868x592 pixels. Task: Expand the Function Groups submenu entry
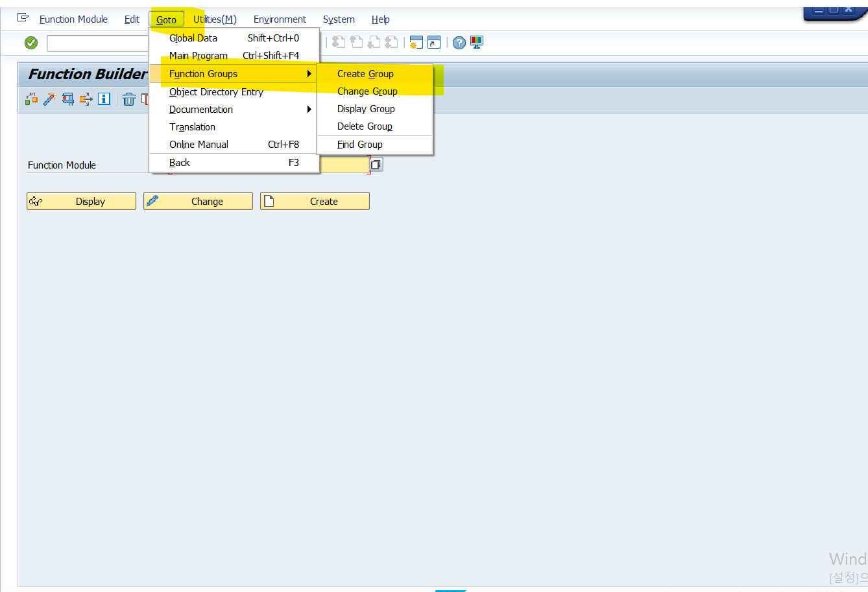234,74
